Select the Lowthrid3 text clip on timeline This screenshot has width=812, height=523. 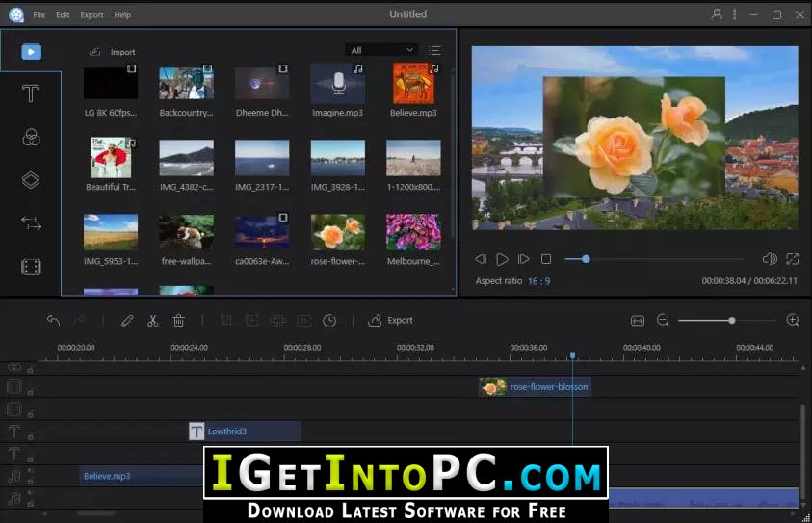click(x=245, y=431)
